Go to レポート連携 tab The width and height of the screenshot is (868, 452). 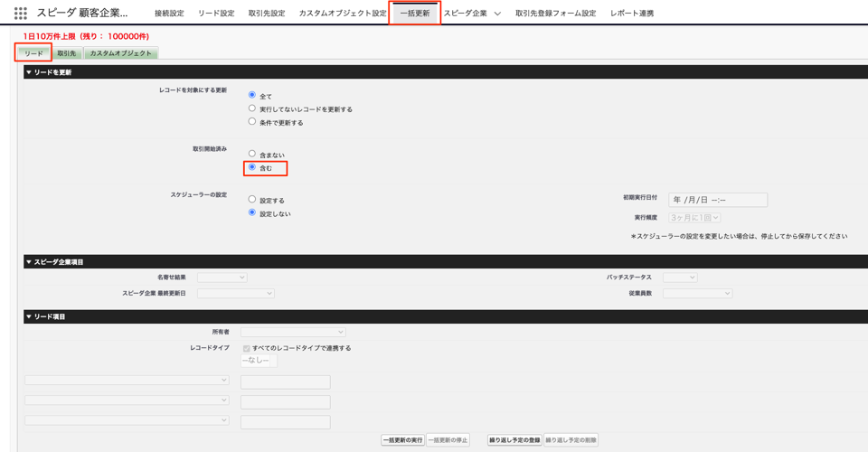point(632,14)
